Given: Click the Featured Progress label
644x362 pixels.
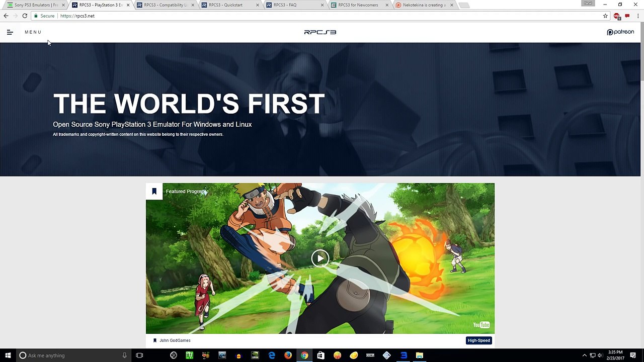Looking at the screenshot, I should tap(186, 192).
